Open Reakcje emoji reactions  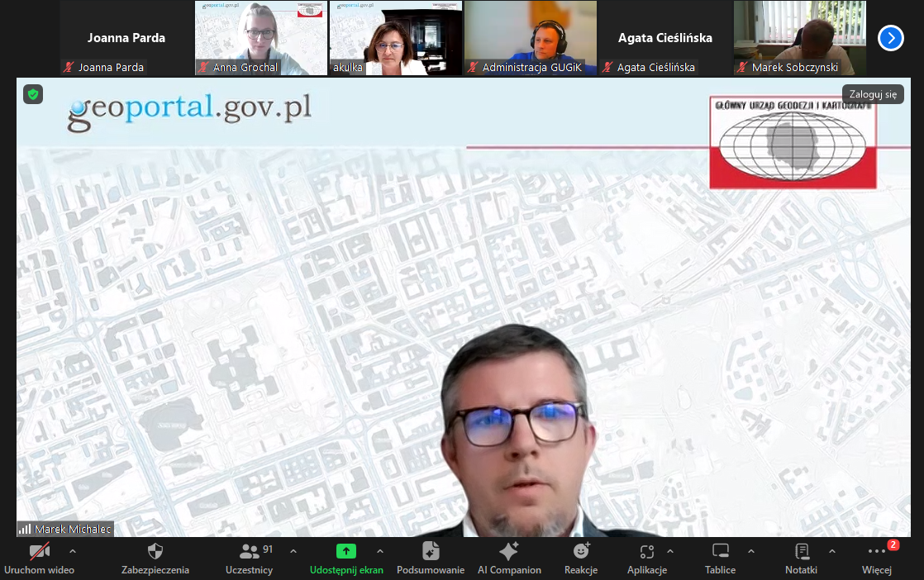[x=581, y=551]
